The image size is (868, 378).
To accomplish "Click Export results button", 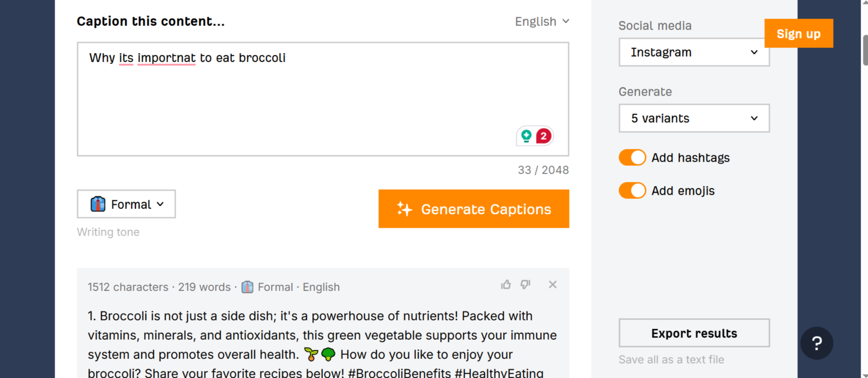I will coord(694,333).
